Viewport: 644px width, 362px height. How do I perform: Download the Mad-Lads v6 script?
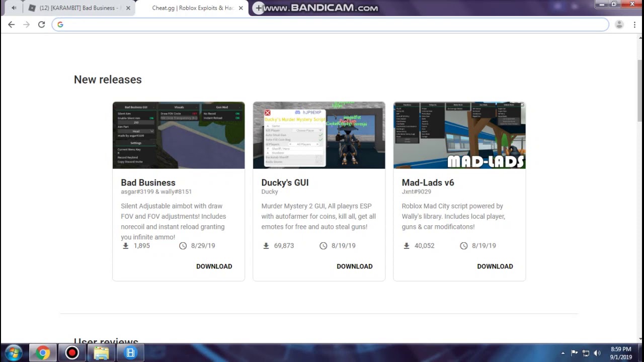495,266
